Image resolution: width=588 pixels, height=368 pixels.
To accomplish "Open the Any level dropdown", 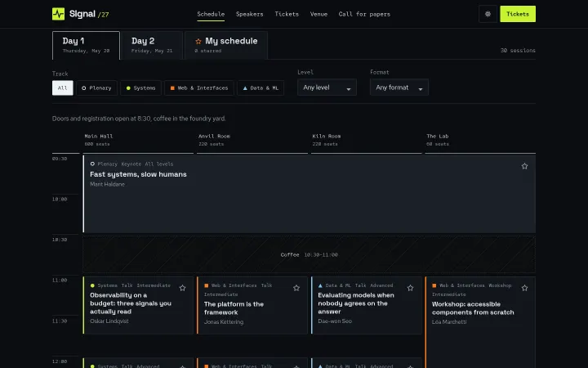I will coord(327,88).
